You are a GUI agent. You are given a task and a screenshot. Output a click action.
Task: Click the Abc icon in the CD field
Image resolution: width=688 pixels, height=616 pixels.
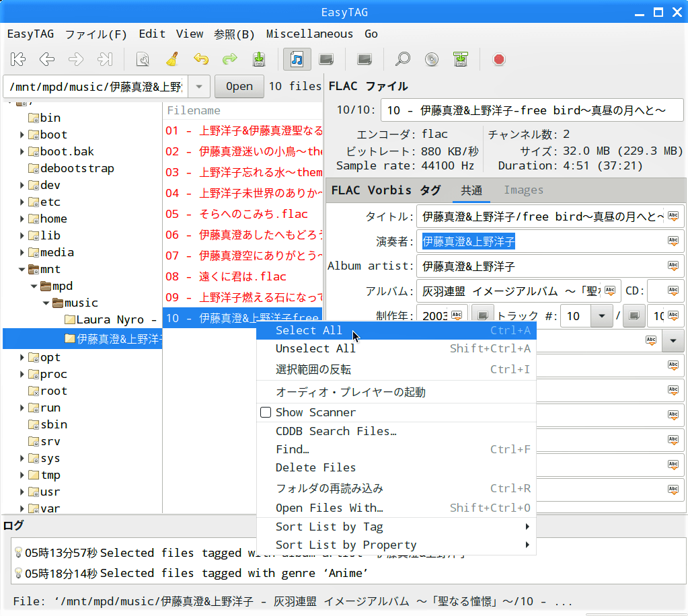[x=673, y=291]
